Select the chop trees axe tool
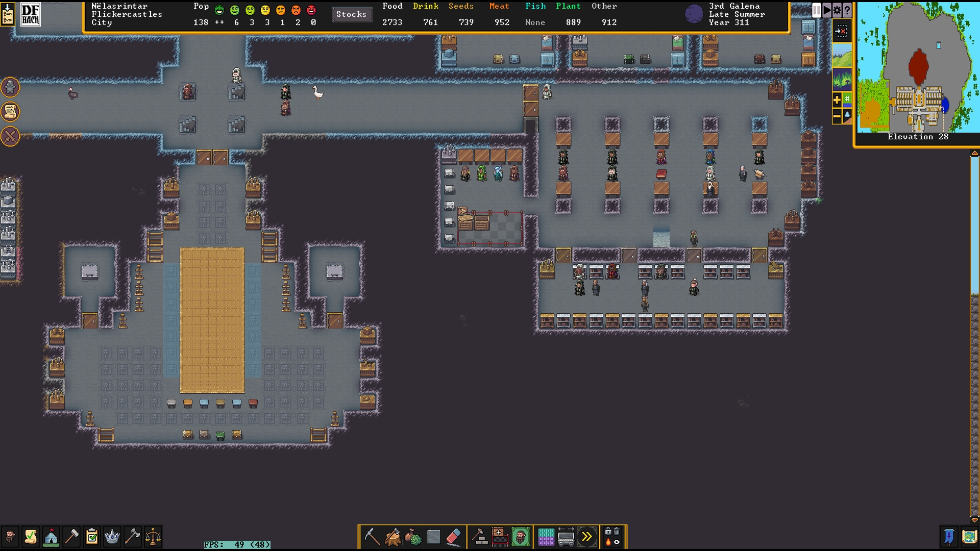 click(393, 537)
